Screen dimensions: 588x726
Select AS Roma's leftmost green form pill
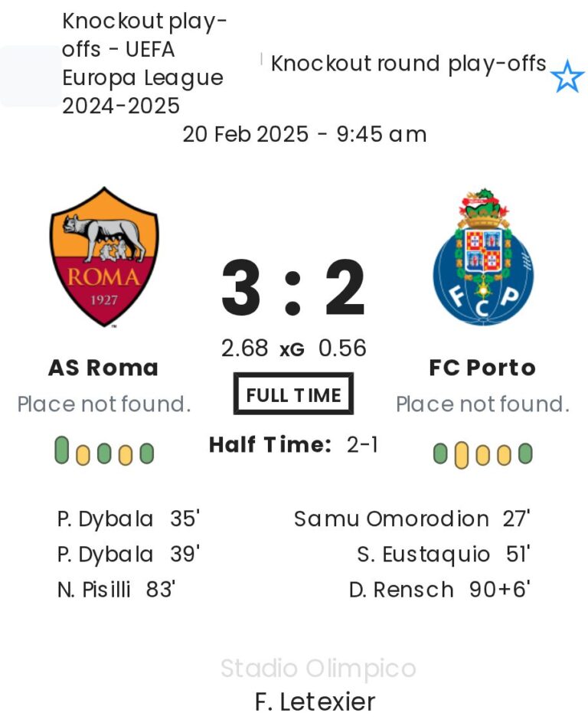tap(62, 450)
